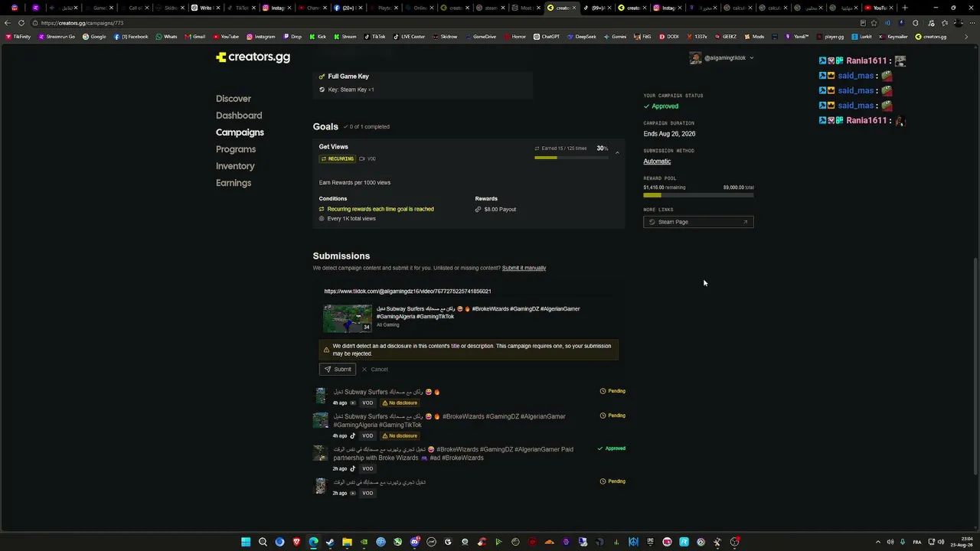Image resolution: width=980 pixels, height=551 pixels.
Task: Open File Explorer from the taskbar
Action: coord(347,542)
